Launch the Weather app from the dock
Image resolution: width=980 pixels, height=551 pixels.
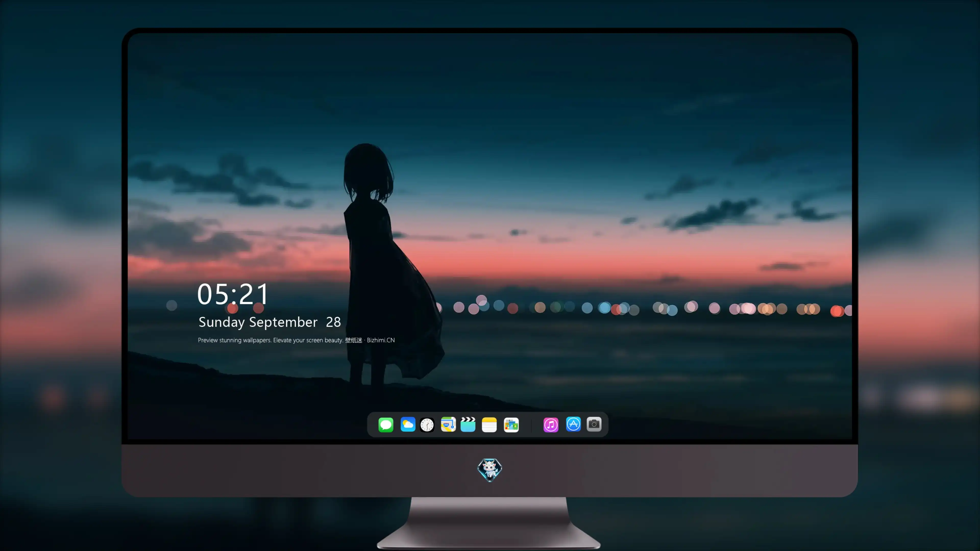tap(408, 424)
